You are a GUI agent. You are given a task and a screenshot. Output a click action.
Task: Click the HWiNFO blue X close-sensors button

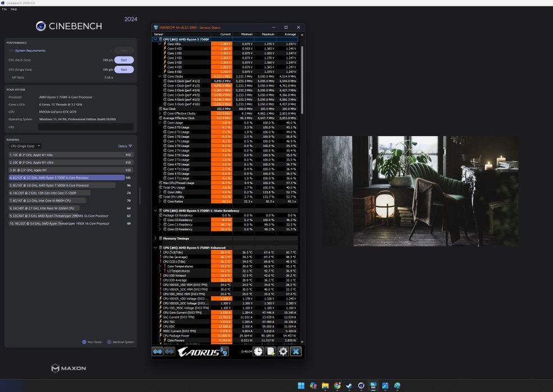296,351
